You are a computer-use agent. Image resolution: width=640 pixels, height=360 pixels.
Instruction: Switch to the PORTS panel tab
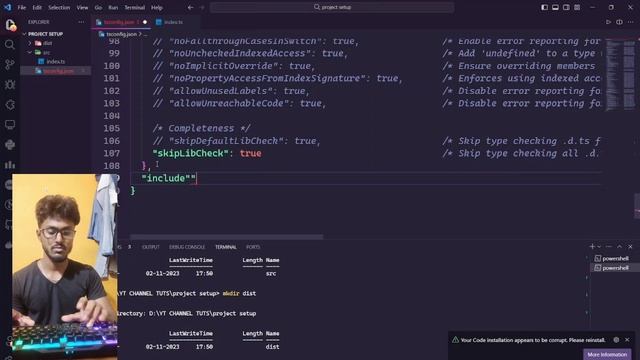click(x=253, y=247)
